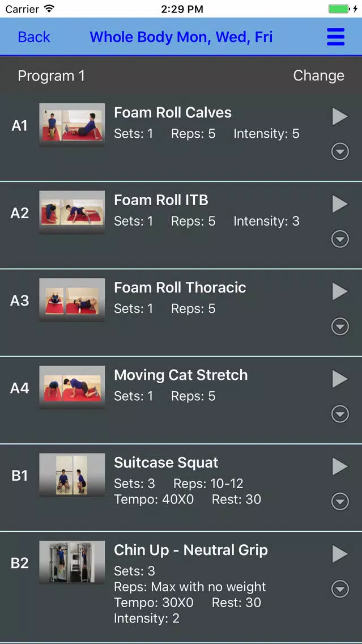Tap Change to switch program

[x=318, y=75]
